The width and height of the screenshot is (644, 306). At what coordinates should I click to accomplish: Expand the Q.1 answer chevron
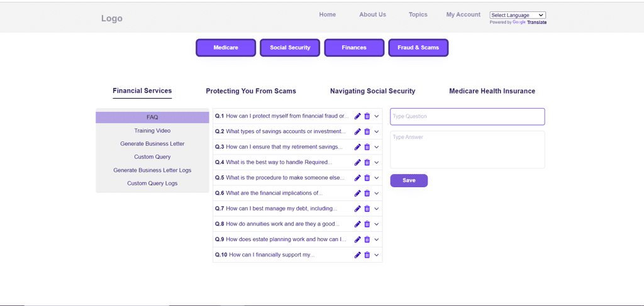pos(377,116)
